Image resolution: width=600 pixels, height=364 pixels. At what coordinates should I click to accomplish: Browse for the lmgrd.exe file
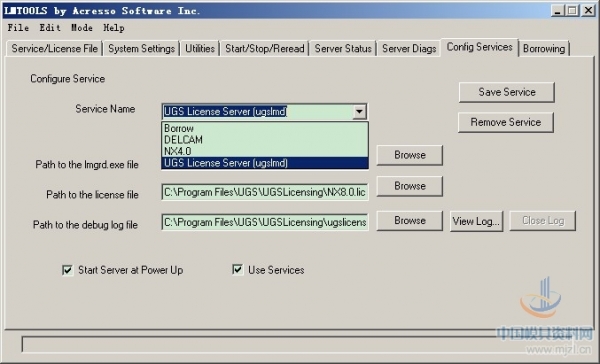pyautogui.click(x=410, y=155)
